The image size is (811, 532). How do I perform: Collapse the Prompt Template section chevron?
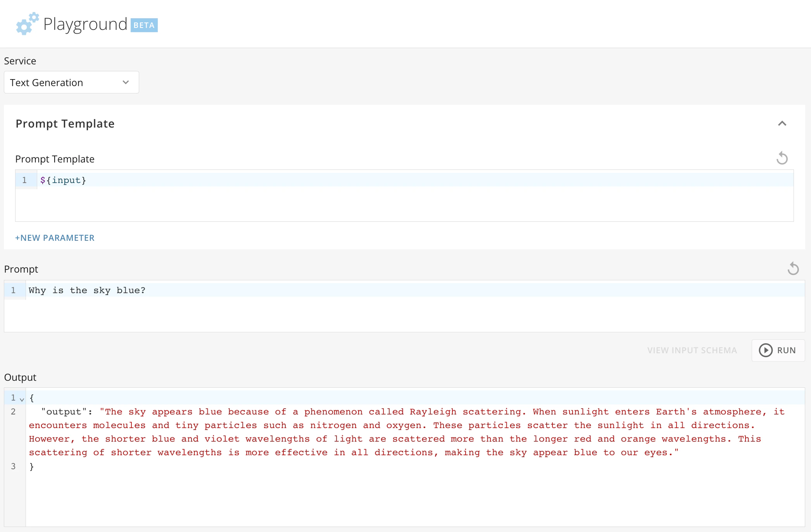pos(782,123)
